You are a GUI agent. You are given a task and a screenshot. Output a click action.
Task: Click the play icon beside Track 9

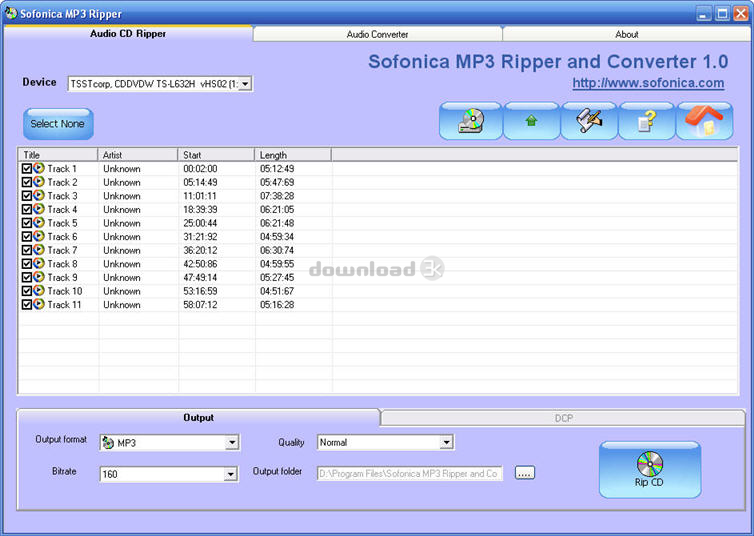pos(39,277)
